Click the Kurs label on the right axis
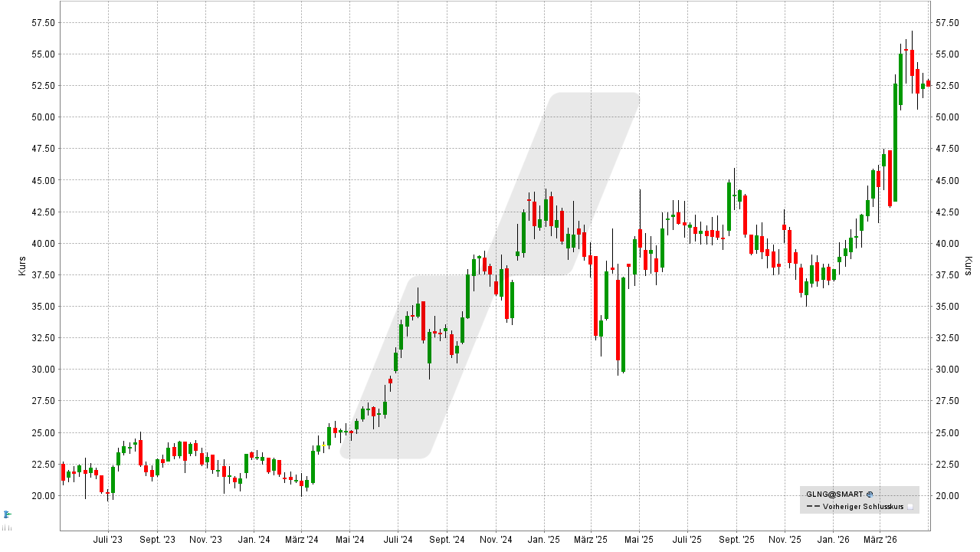The height and width of the screenshot is (552, 980). [x=967, y=264]
